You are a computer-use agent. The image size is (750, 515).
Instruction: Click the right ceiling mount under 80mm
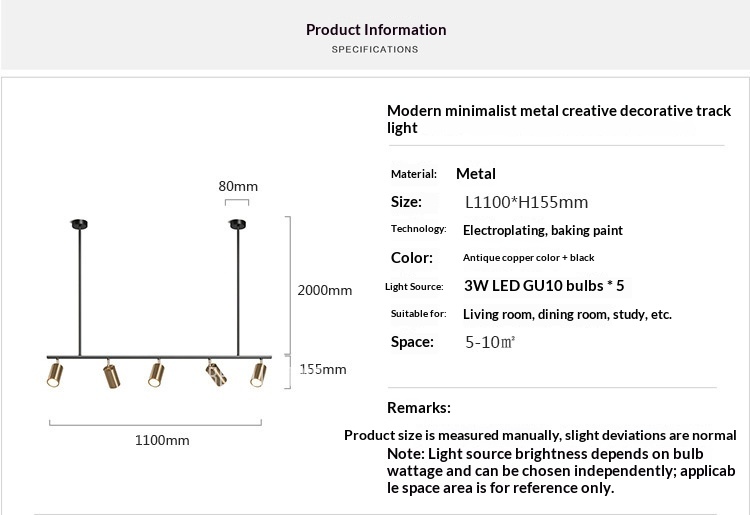coord(237,223)
